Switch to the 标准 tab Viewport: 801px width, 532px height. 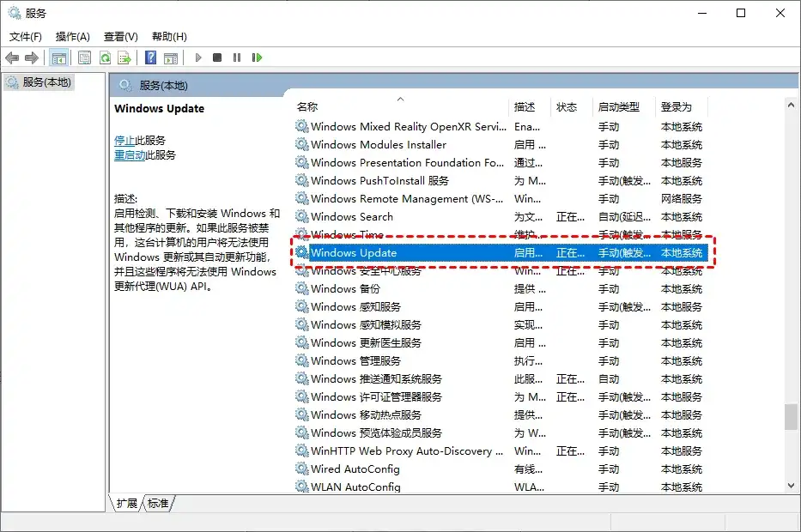pyautogui.click(x=156, y=504)
